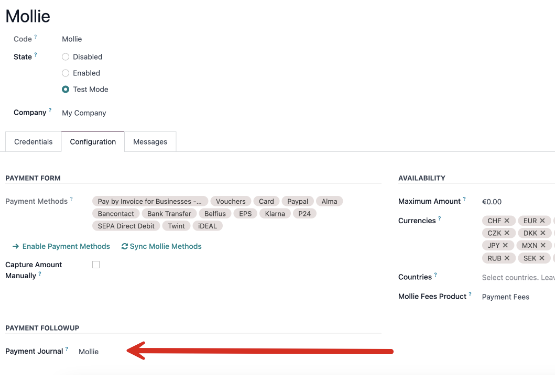Click the help mark next to Payment Methods
This screenshot has width=555, height=375.
(x=71, y=199)
